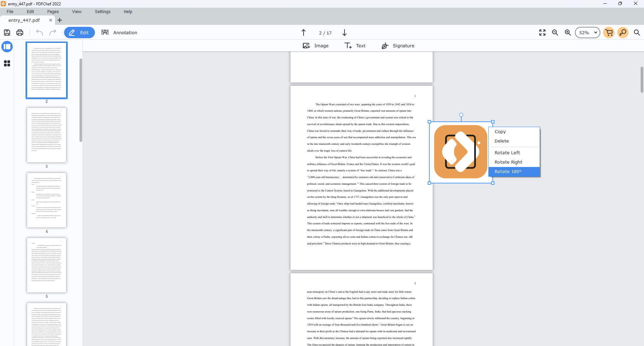Open the View menu
Screen dimensions: 644x346
77,11
